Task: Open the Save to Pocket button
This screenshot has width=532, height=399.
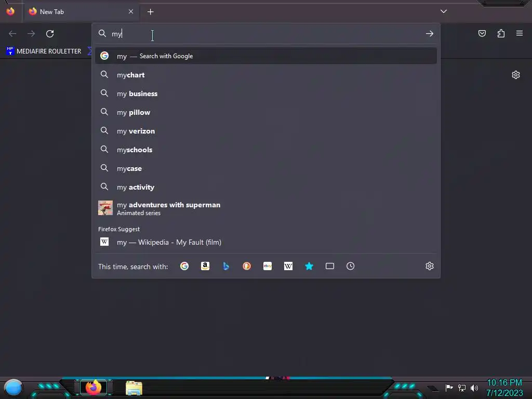Action: coord(482,33)
